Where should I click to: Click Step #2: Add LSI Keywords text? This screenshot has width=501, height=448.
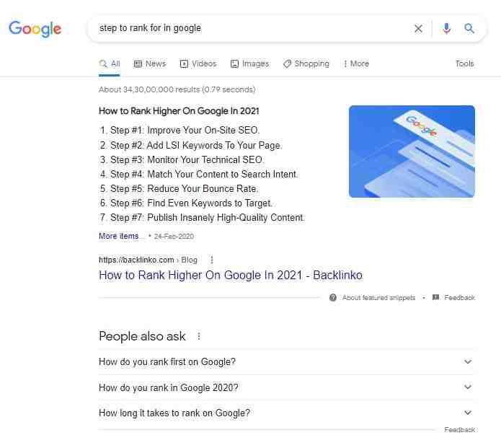tap(196, 145)
